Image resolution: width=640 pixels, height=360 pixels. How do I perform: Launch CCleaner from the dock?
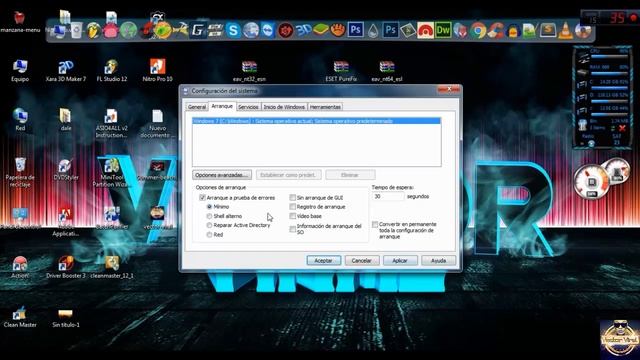tap(495, 30)
